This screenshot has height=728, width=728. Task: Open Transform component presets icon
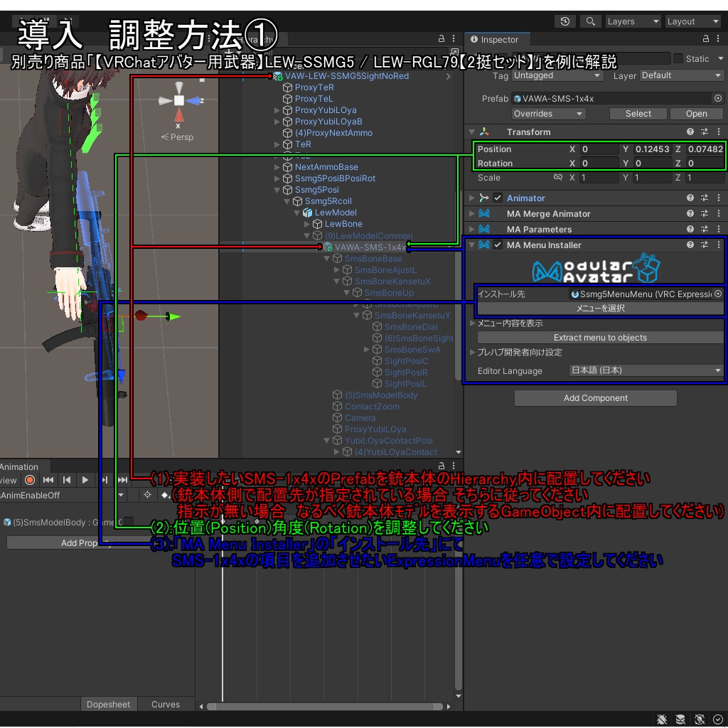click(705, 132)
